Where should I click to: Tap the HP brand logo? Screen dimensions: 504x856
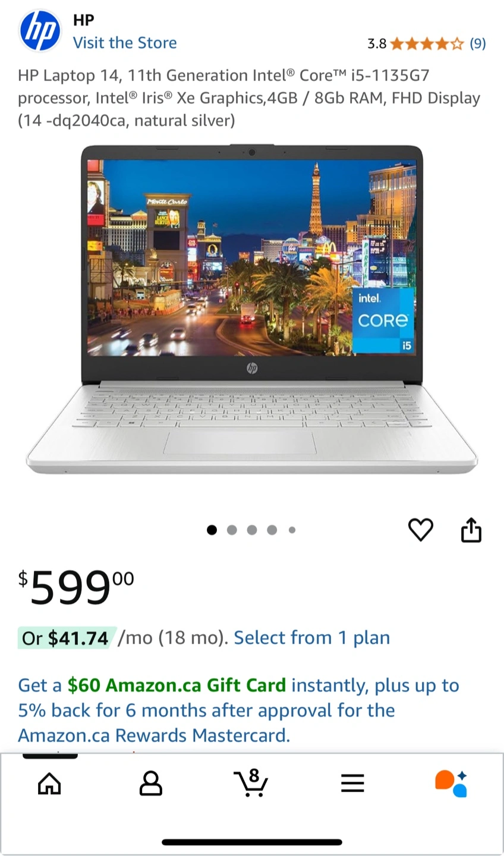point(40,32)
